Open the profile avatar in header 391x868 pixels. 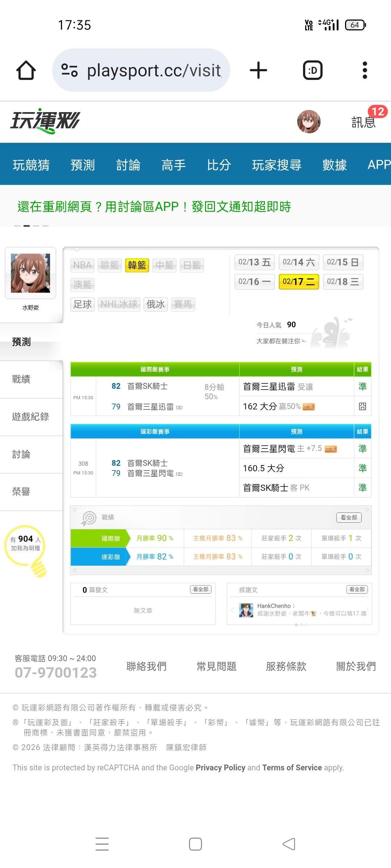[309, 122]
